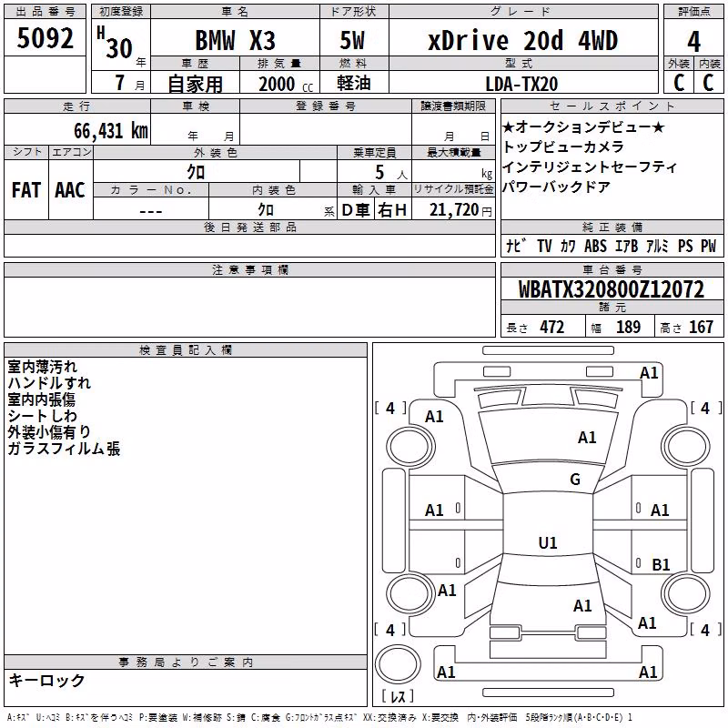Click inspector note 室内内張傷
The height and width of the screenshot is (728, 728).
click(x=41, y=399)
